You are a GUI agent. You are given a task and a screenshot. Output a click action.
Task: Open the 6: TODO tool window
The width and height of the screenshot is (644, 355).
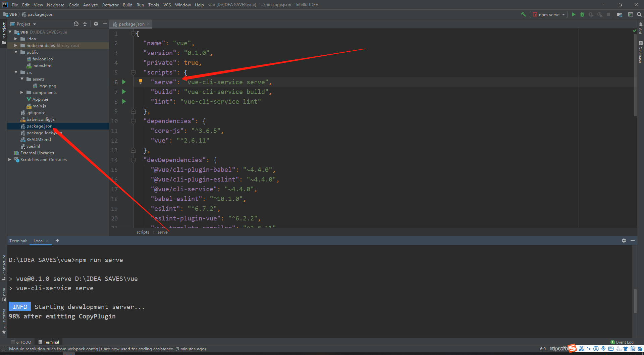coord(21,342)
